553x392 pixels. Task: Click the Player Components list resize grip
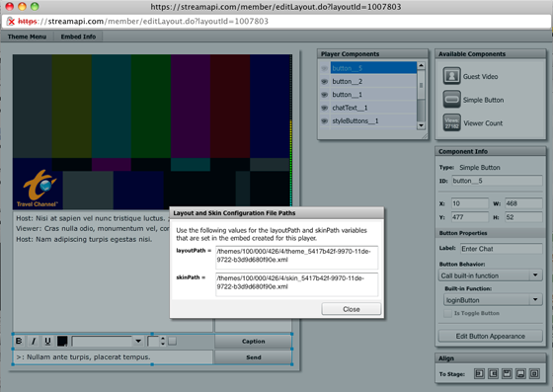coord(425,135)
